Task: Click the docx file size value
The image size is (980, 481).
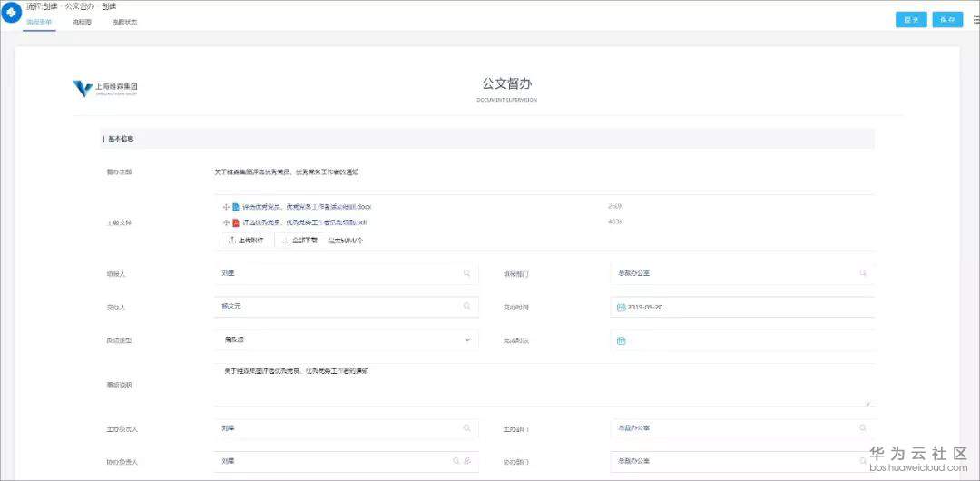Action: coord(615,206)
